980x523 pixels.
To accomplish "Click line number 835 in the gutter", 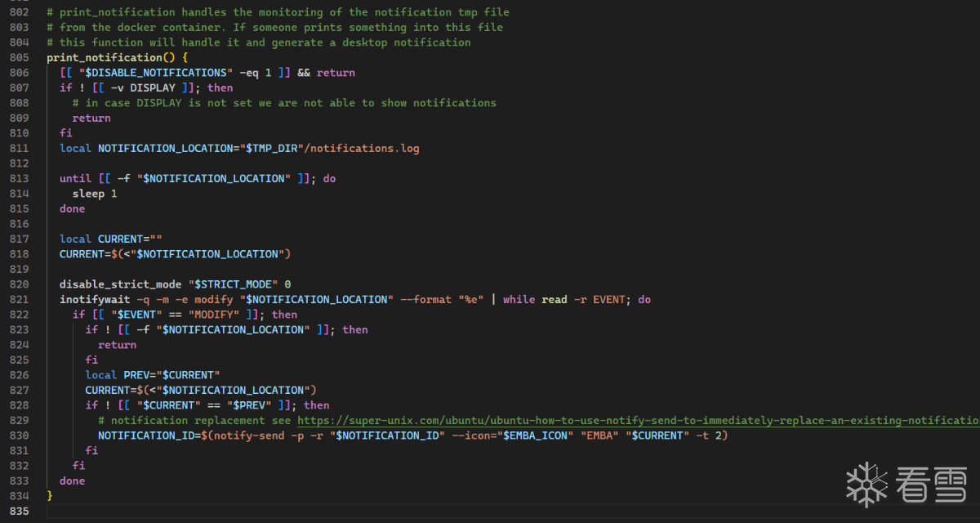I will click(17, 511).
